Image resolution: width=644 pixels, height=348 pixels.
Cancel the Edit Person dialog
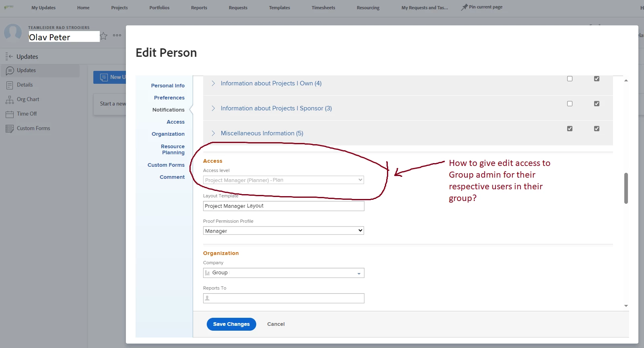coord(276,324)
